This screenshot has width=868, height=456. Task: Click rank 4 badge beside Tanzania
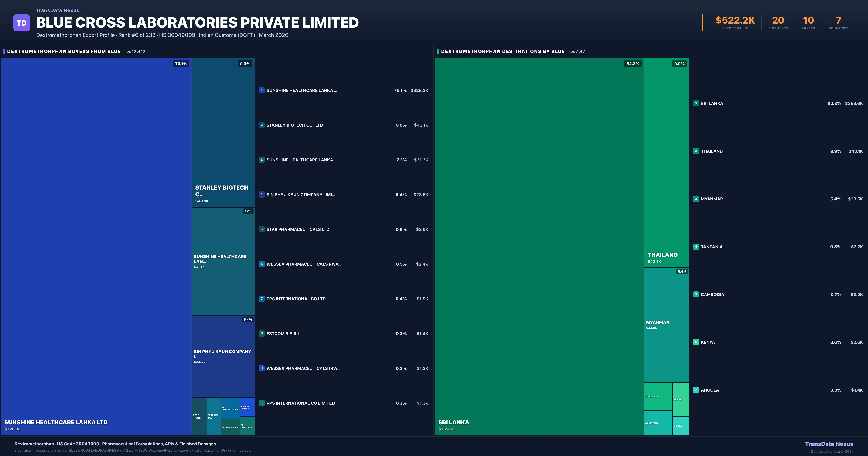pyautogui.click(x=696, y=247)
